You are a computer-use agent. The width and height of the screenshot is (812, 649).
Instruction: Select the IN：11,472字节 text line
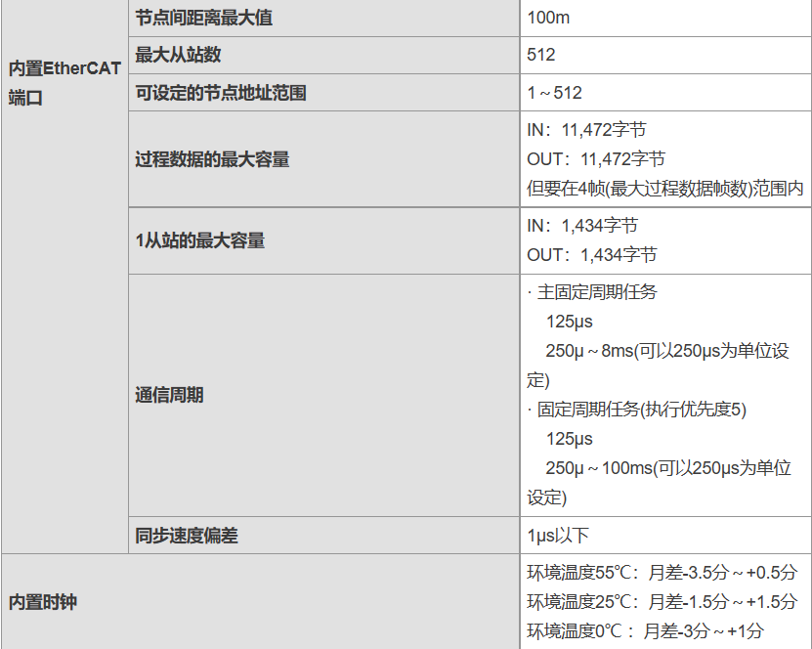(586, 130)
